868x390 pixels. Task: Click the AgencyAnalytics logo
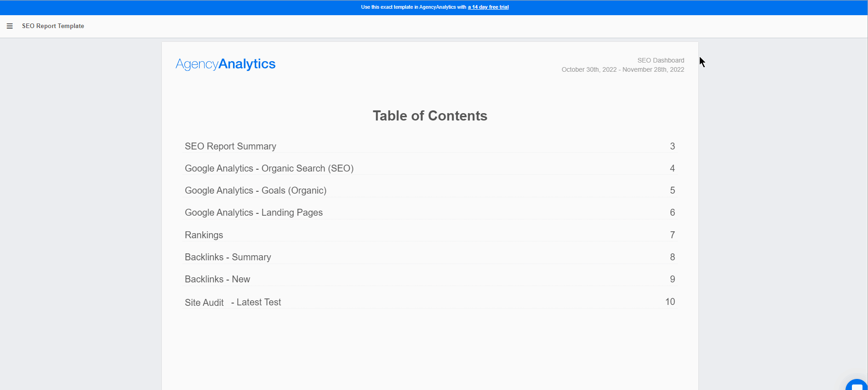click(x=225, y=64)
